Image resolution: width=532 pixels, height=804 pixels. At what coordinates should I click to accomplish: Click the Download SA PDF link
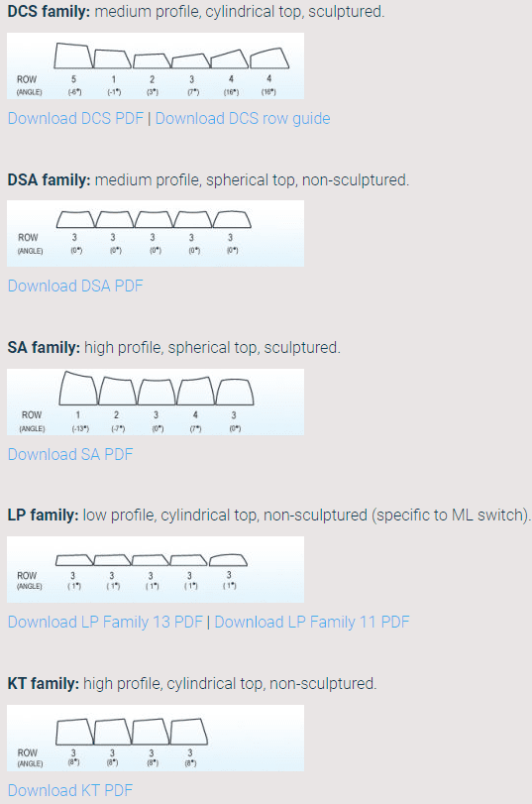tap(70, 454)
